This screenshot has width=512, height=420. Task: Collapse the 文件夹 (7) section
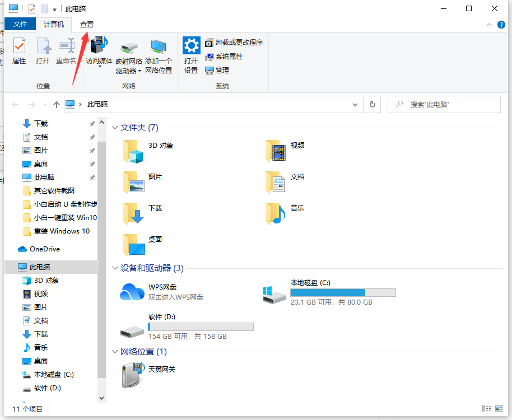pyautogui.click(x=115, y=127)
